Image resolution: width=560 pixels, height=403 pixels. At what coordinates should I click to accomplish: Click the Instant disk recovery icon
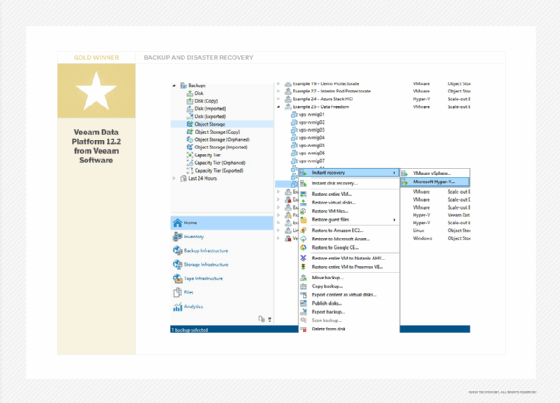click(x=303, y=183)
